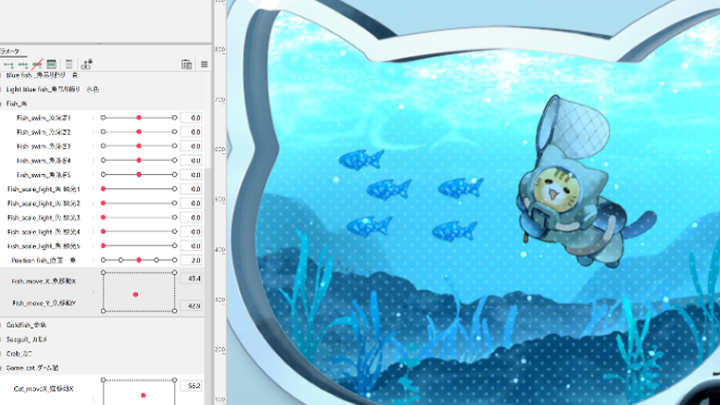The image size is (720, 405).
Task: Click the add two keys icon
Action: click(x=8, y=64)
